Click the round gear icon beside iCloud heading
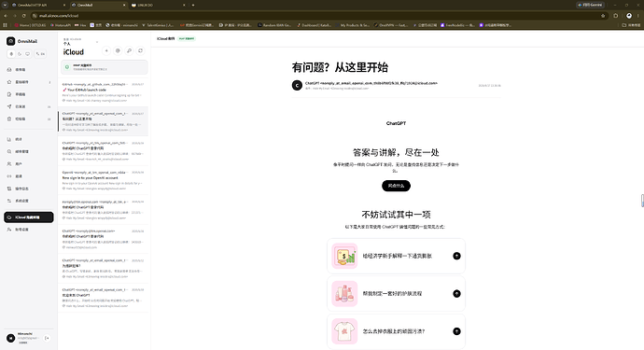Viewport: 644px width, 350px height. coord(118,50)
